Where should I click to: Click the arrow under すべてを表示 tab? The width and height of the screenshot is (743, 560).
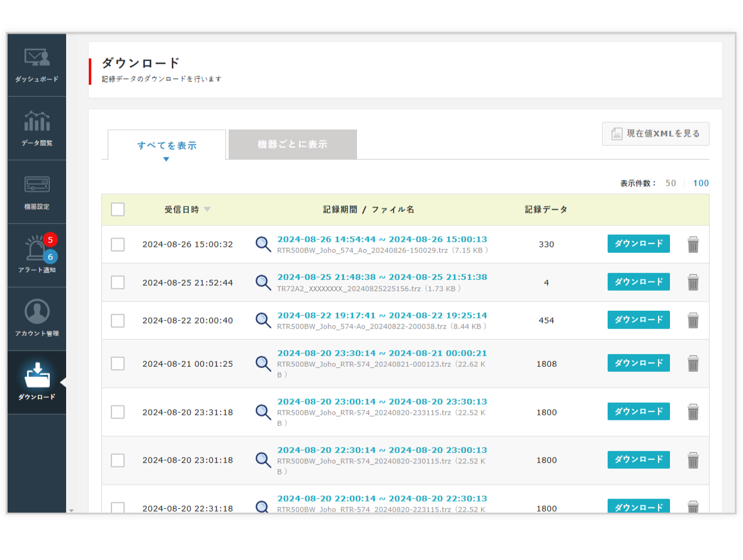166,159
